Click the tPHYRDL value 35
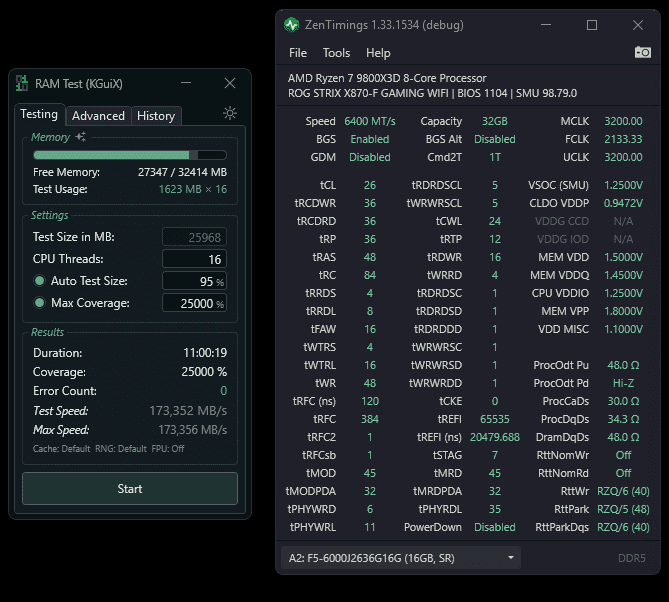 [x=494, y=509]
